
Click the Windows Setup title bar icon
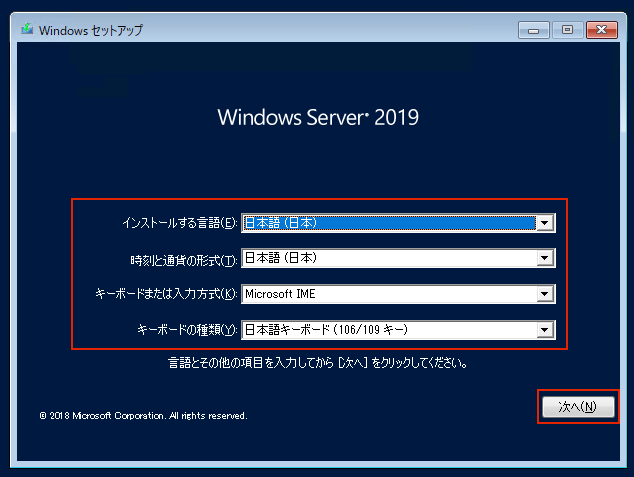(x=27, y=29)
